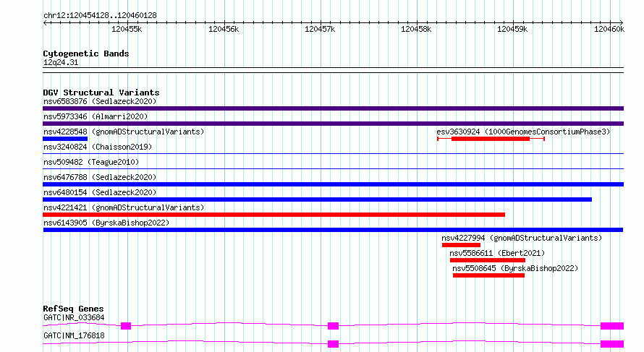
Task: Open nsv6480154 (Sedlazeck2020) variant label
Action: click(x=100, y=192)
